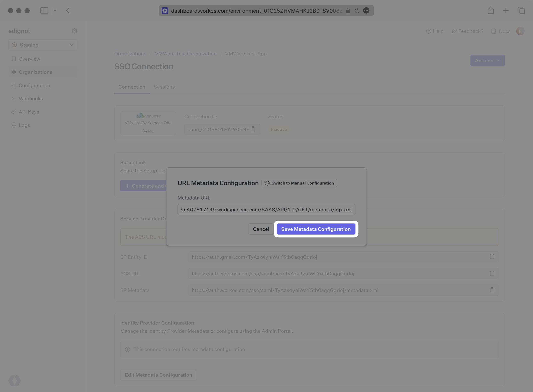Open the Actions dropdown menu

point(487,60)
